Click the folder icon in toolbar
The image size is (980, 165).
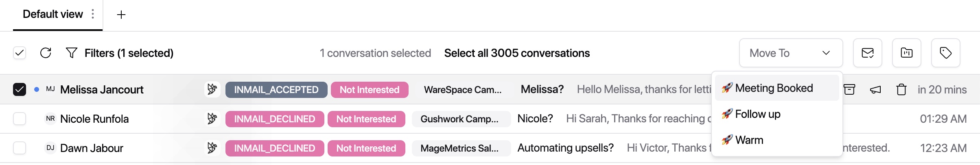[x=906, y=53]
